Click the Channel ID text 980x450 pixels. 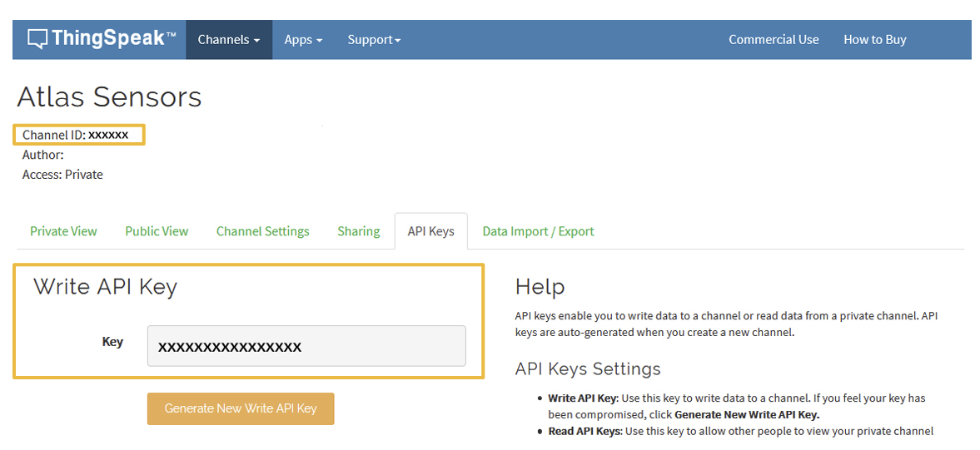click(x=76, y=135)
